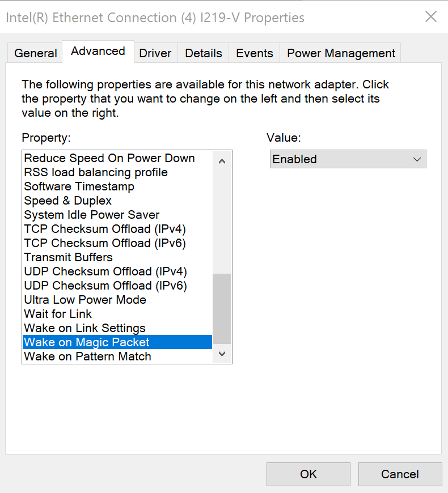Select the System Idle Power Saver property
Viewport: 448px width, 493px height.
point(91,215)
